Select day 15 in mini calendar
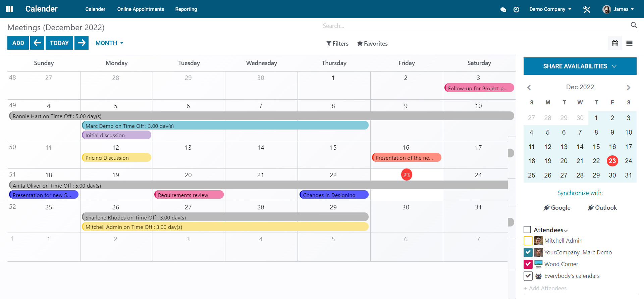The height and width of the screenshot is (299, 644). click(x=596, y=147)
